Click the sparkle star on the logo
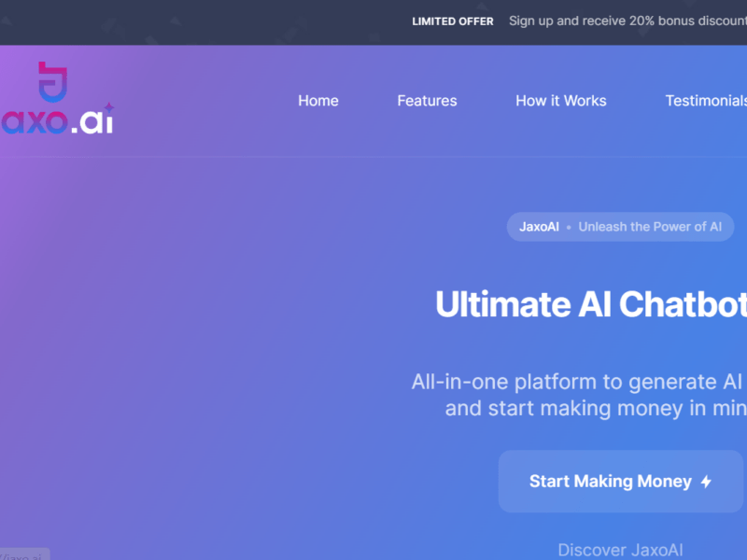747x560 pixels. click(x=109, y=107)
